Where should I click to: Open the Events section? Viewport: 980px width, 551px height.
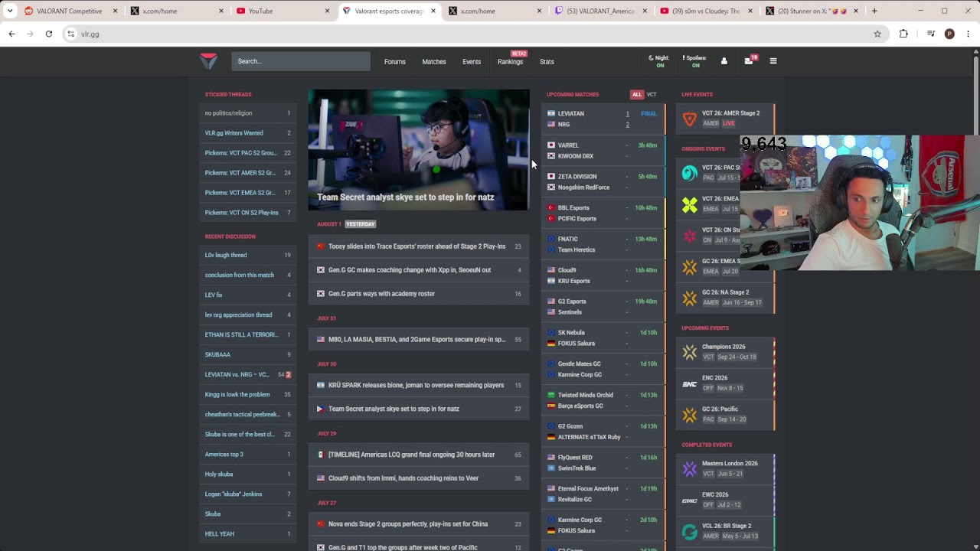472,62
